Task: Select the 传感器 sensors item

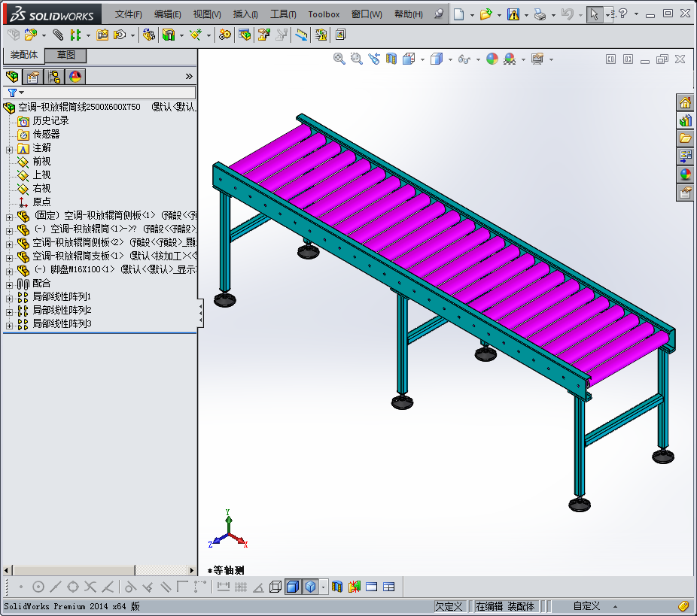Action: pyautogui.click(x=46, y=134)
